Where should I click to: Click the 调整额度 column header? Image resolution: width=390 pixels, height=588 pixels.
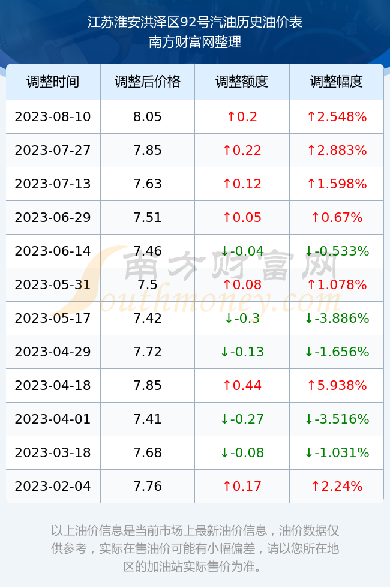click(242, 82)
